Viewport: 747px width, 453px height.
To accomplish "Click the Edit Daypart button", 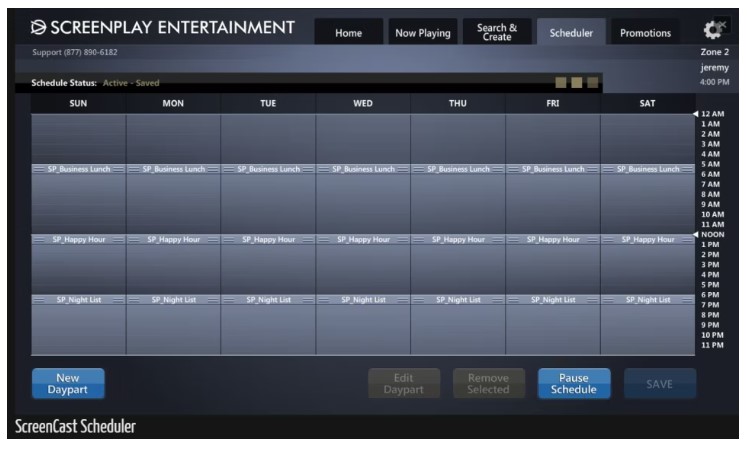I will click(x=404, y=383).
